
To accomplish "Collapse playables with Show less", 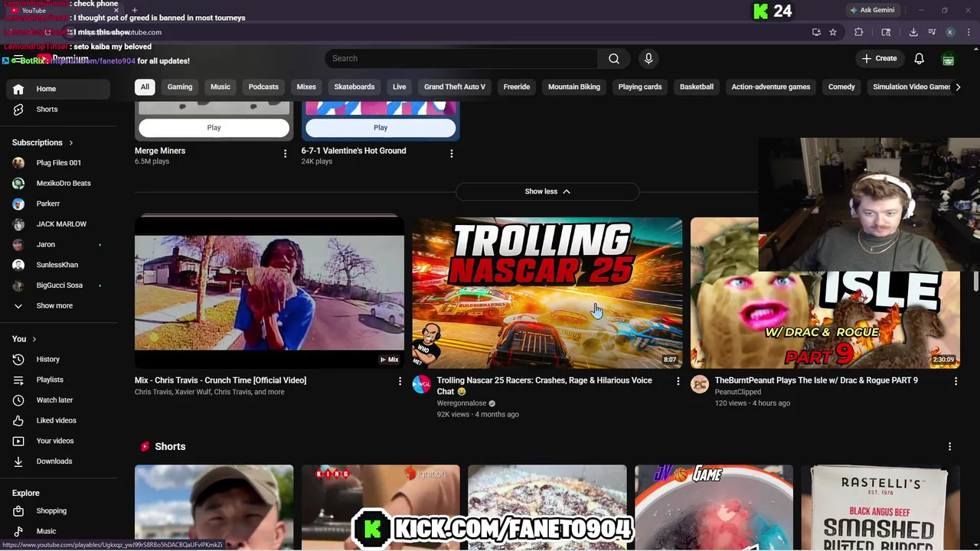I will (x=547, y=192).
